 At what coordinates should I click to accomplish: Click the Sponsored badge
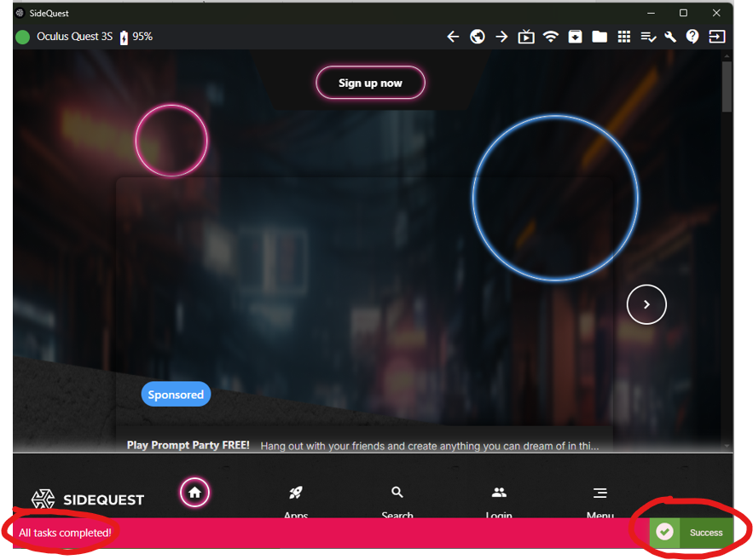176,394
